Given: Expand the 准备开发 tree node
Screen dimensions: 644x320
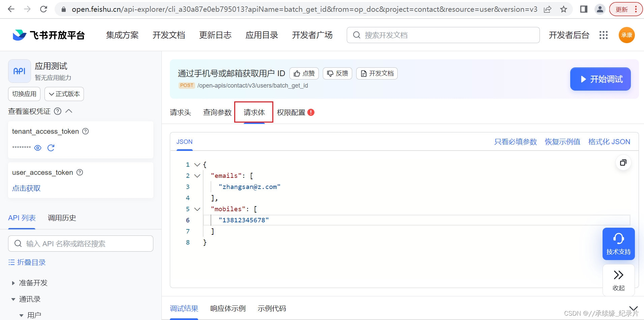Looking at the screenshot, I should tap(13, 283).
